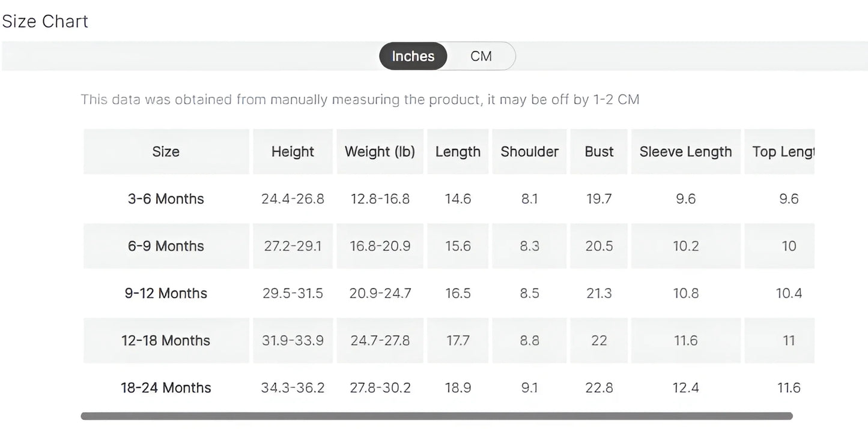868x429 pixels.
Task: Switch size chart units to CM
Action: (x=481, y=56)
